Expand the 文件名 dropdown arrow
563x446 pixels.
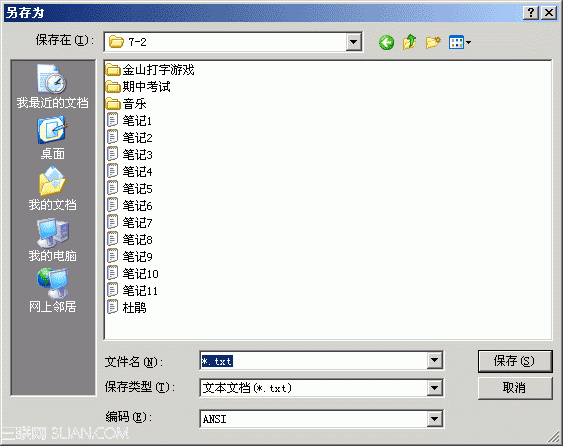tap(434, 360)
